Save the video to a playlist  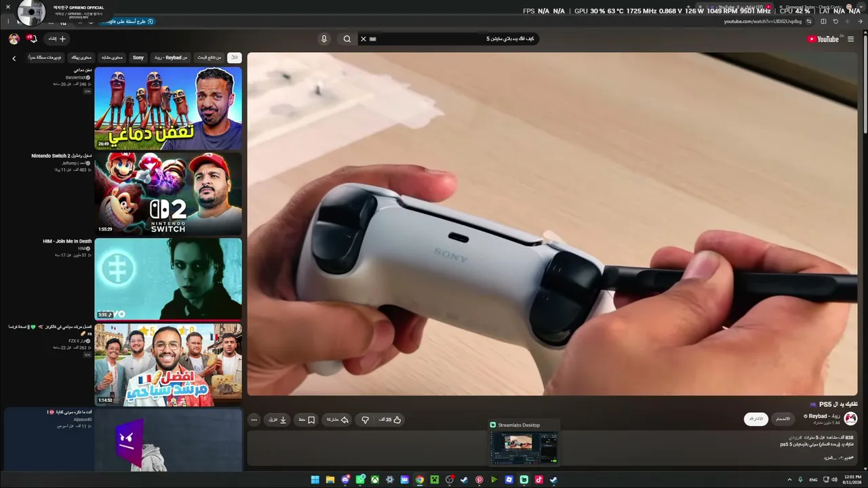(x=307, y=420)
